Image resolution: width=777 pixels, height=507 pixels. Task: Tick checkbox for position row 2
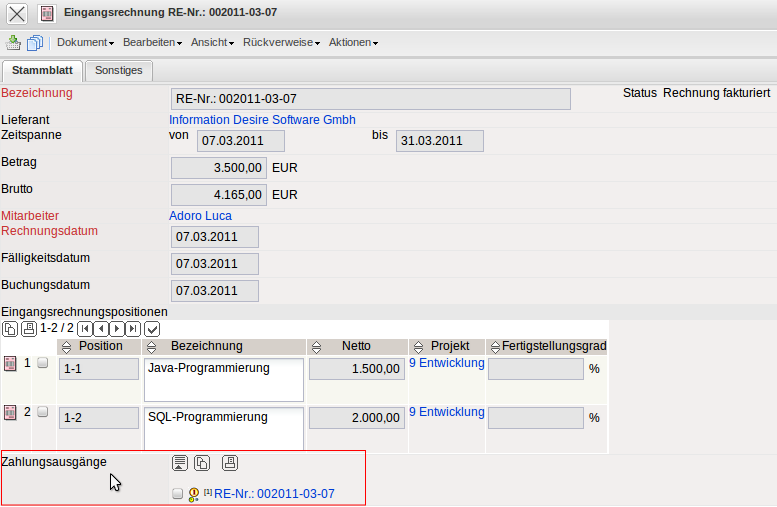(x=43, y=412)
